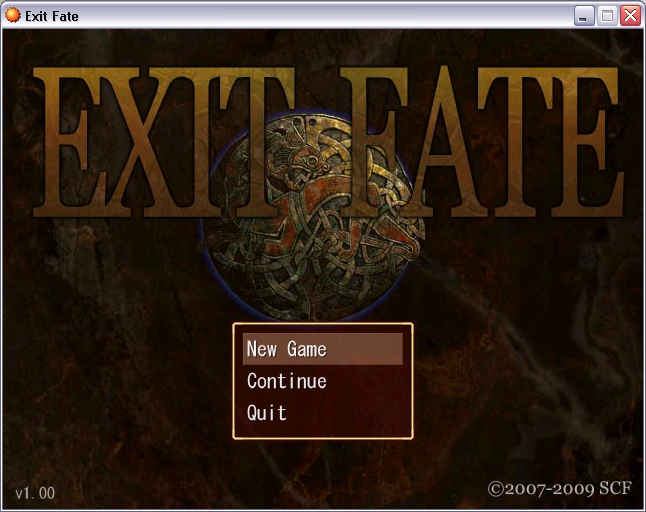Maximize the Exit Fate window

click(607, 16)
